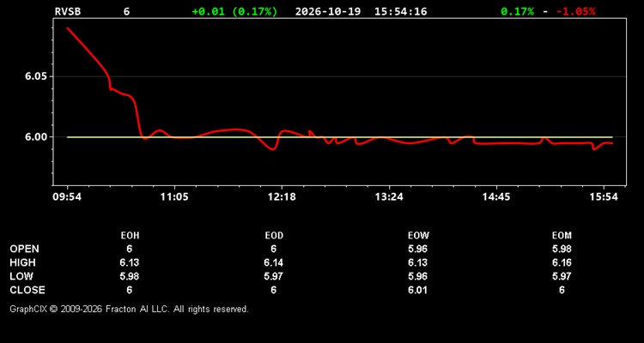Click the +0.01 (0.17%) change value
Screen dimensions: 644x343
[x=234, y=11]
